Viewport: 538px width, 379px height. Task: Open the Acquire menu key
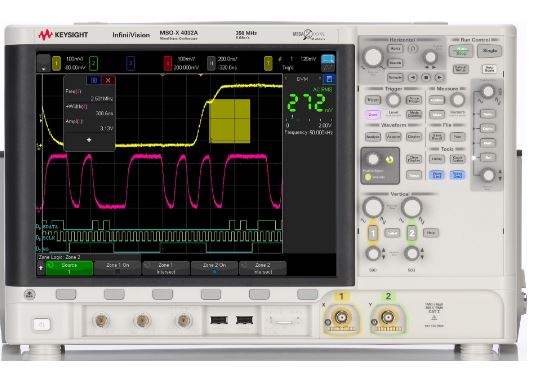point(394,137)
